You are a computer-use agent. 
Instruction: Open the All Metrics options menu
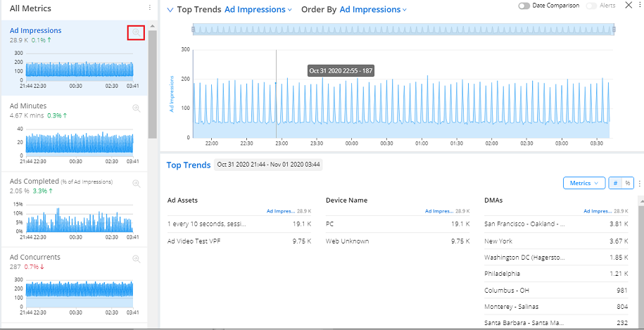pos(149,8)
